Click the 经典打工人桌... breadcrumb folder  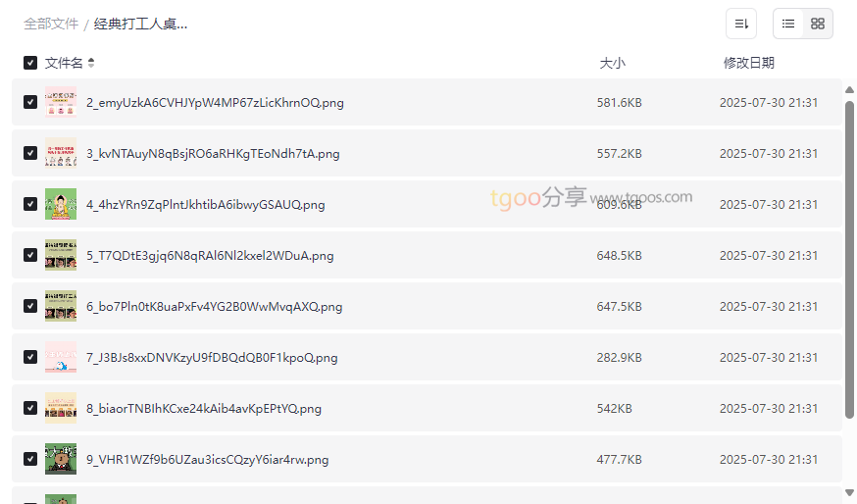(140, 24)
